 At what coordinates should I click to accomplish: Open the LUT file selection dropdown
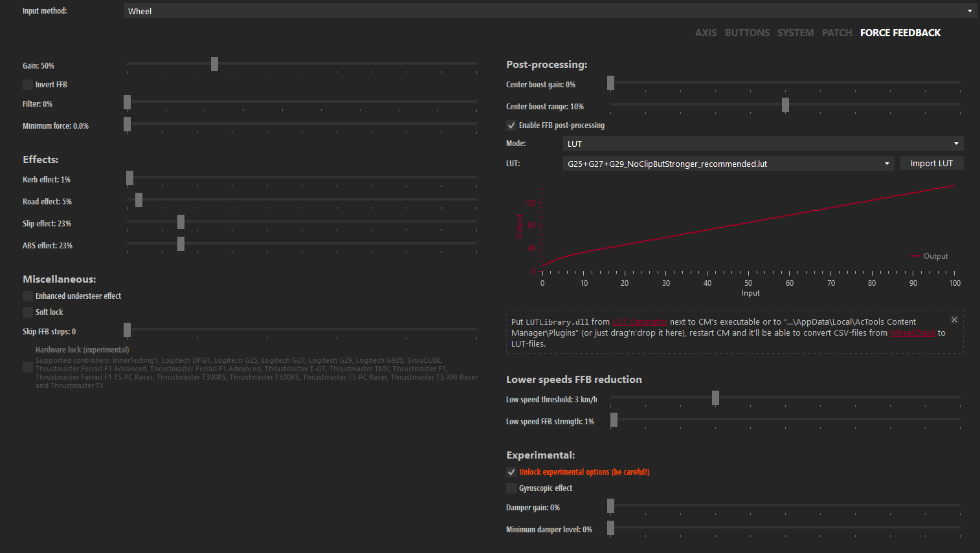pos(729,164)
